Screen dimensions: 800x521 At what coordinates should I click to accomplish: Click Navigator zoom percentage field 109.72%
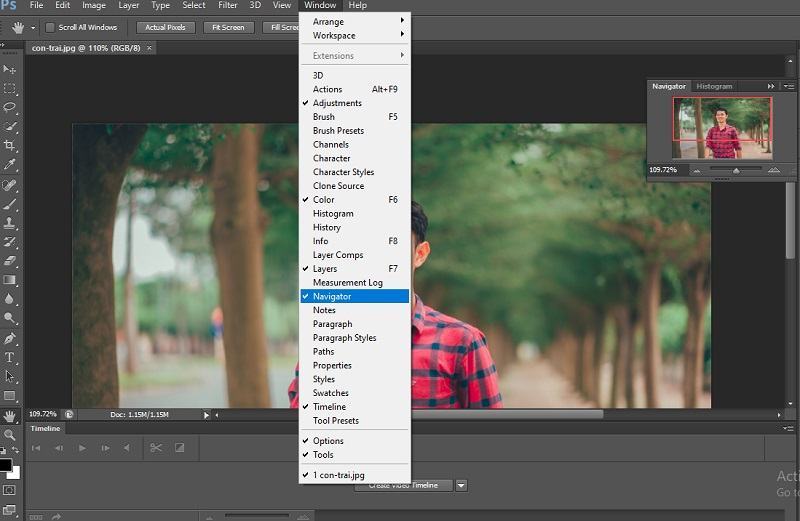pyautogui.click(x=663, y=170)
